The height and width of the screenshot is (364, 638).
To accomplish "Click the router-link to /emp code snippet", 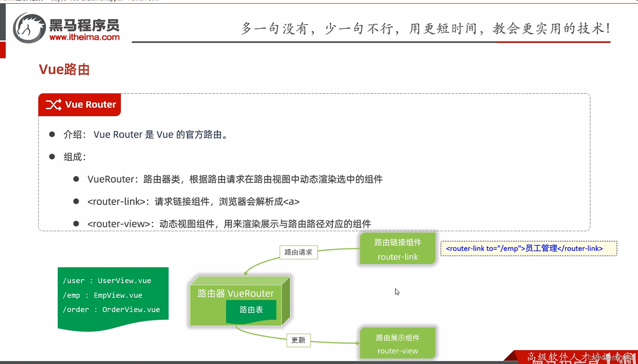I will point(528,248).
